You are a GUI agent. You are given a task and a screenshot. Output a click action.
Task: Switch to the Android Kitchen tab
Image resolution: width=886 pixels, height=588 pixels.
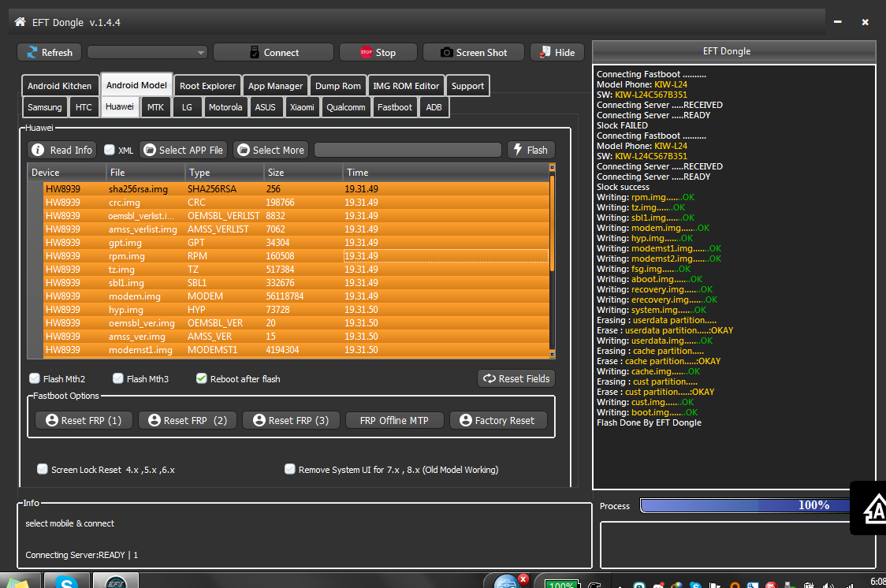[x=59, y=86]
